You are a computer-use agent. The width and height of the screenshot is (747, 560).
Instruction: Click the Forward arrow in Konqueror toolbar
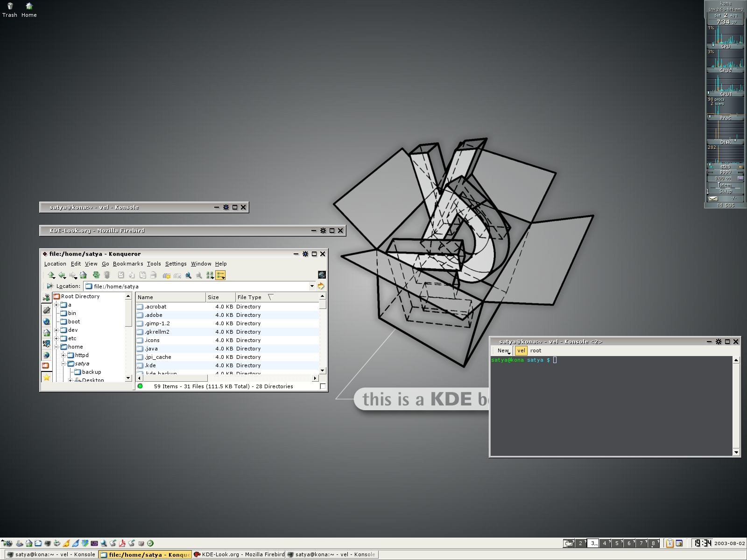click(x=72, y=275)
